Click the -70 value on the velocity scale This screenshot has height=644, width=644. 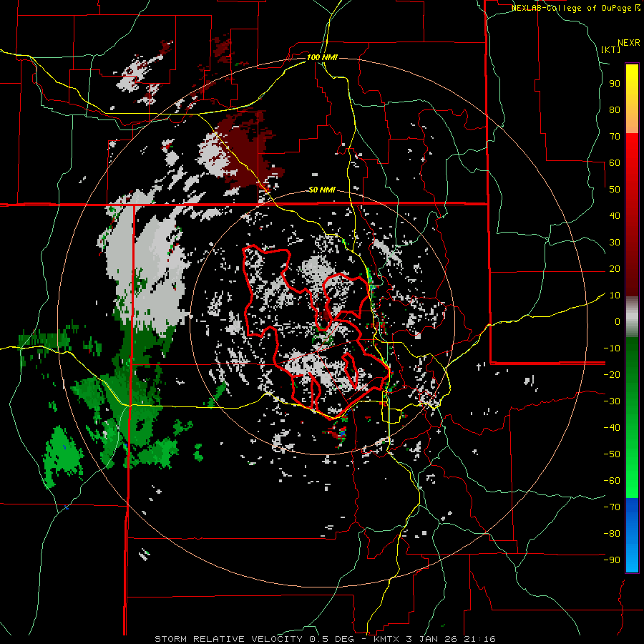(612, 507)
